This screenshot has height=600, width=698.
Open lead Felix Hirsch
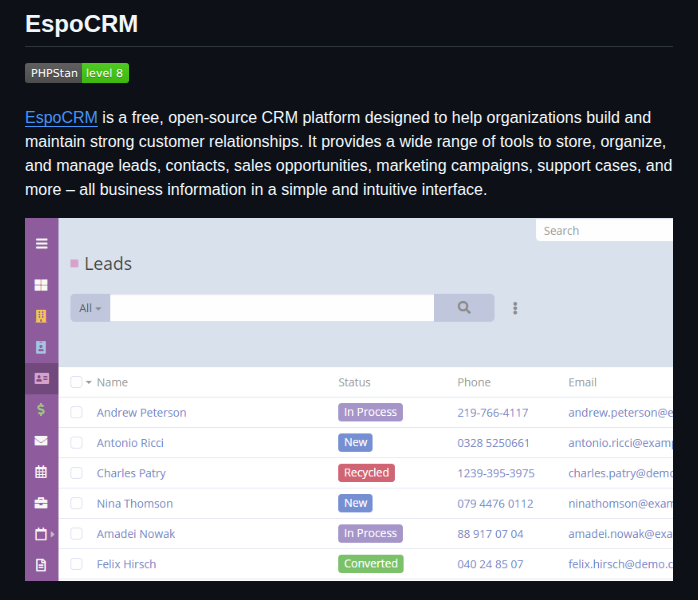click(x=126, y=564)
